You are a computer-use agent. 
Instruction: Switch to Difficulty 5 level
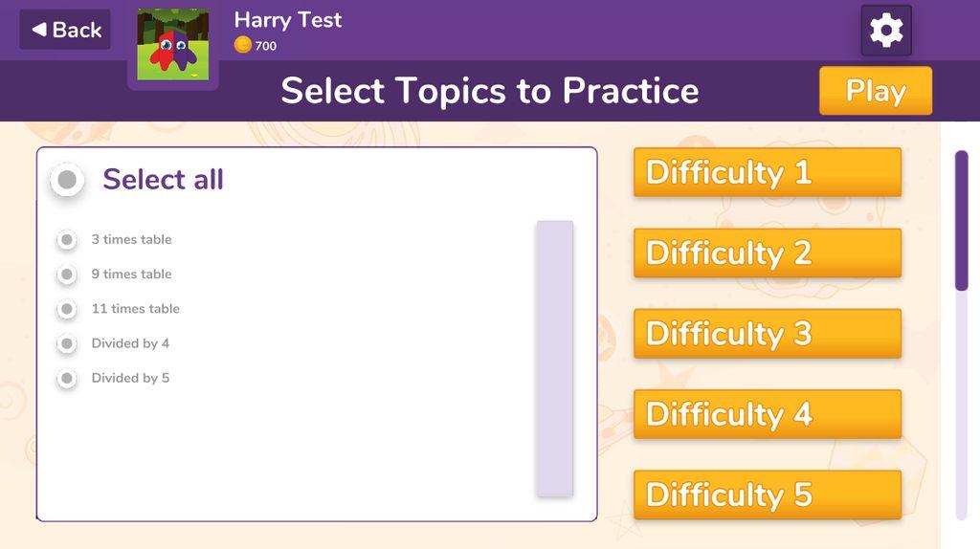[x=768, y=494]
